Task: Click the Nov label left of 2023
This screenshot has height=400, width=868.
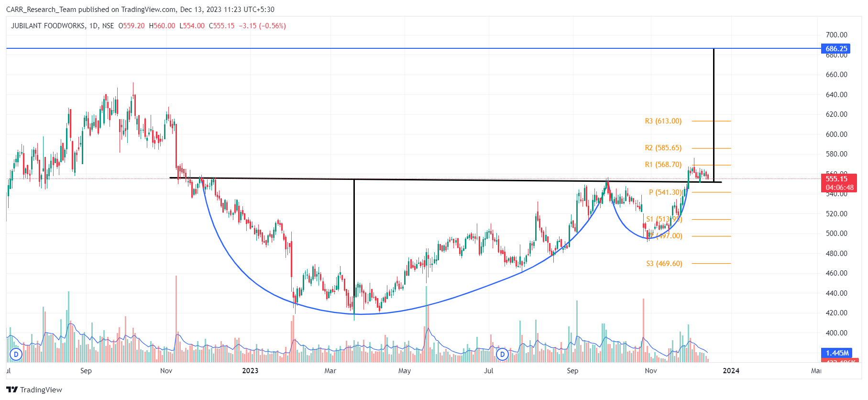Action: (x=166, y=371)
